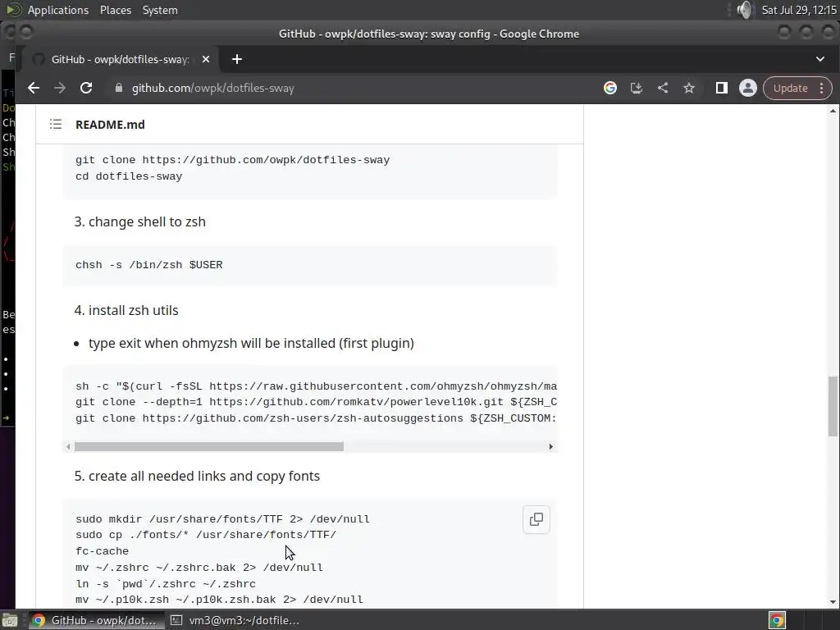Open Chrome three-dot menu
This screenshot has width=840, height=630.
click(822, 89)
